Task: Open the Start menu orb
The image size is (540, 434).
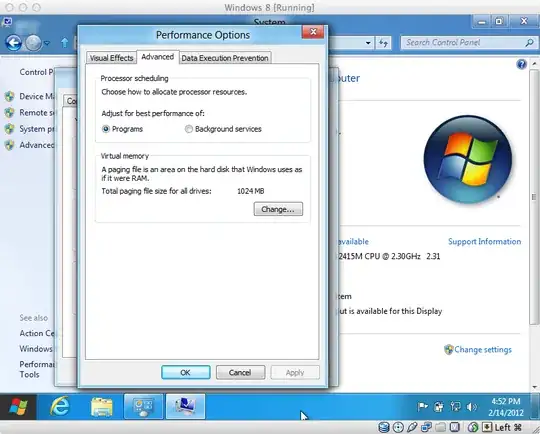Action: tap(18, 406)
